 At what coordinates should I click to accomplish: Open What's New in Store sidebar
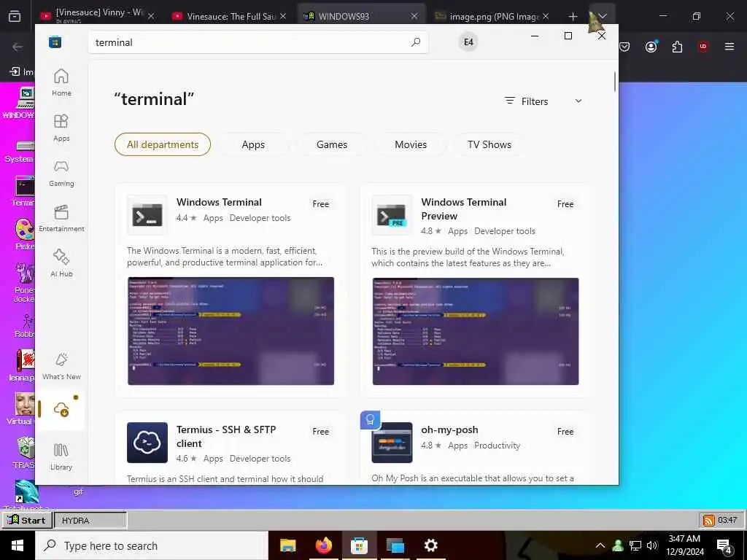pyautogui.click(x=61, y=367)
